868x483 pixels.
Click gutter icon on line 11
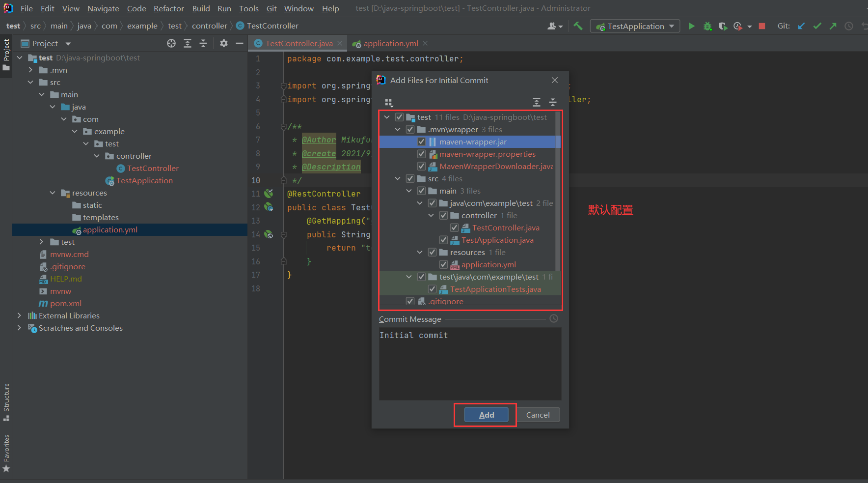(x=269, y=193)
